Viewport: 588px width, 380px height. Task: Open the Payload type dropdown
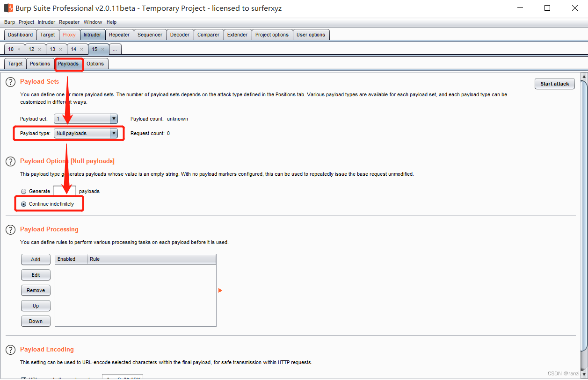click(86, 133)
